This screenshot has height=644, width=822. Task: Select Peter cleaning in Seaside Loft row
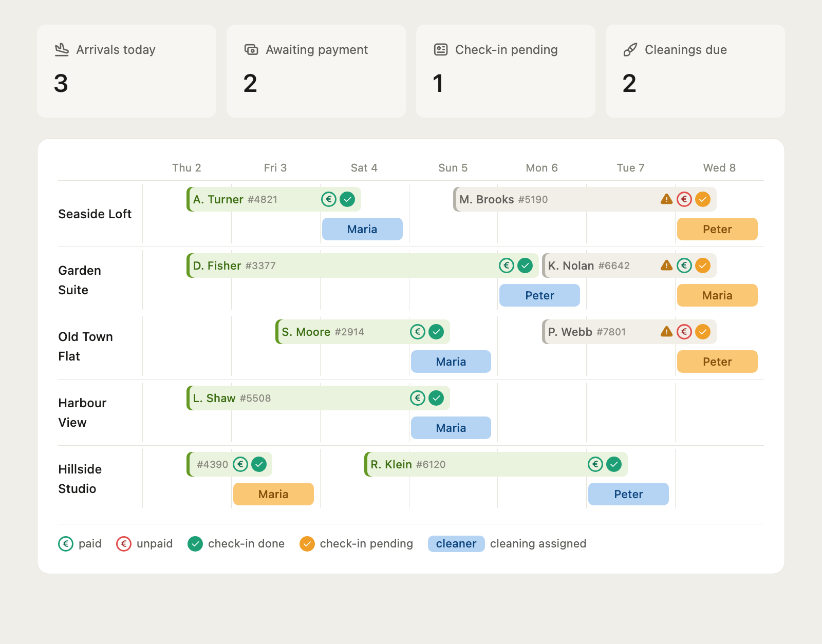coord(717,229)
